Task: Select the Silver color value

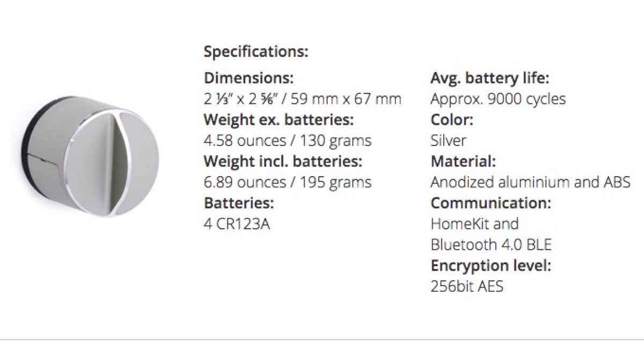Action: tap(448, 141)
